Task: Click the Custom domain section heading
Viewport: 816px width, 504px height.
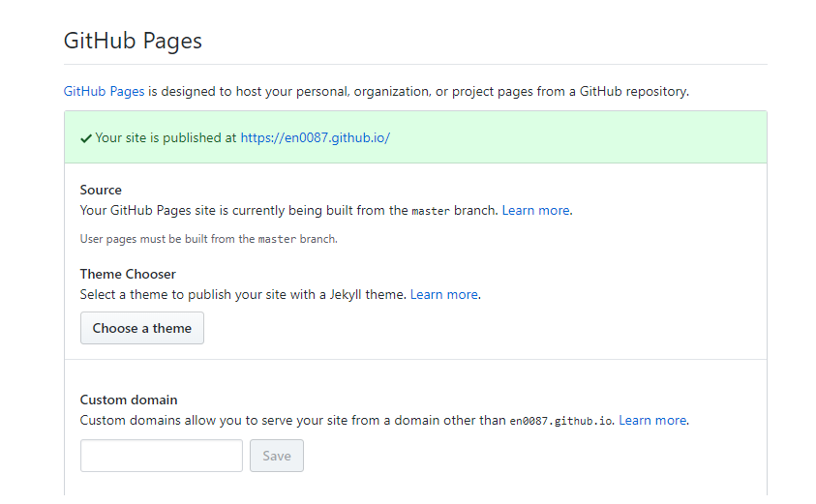Action: pyautogui.click(x=129, y=400)
